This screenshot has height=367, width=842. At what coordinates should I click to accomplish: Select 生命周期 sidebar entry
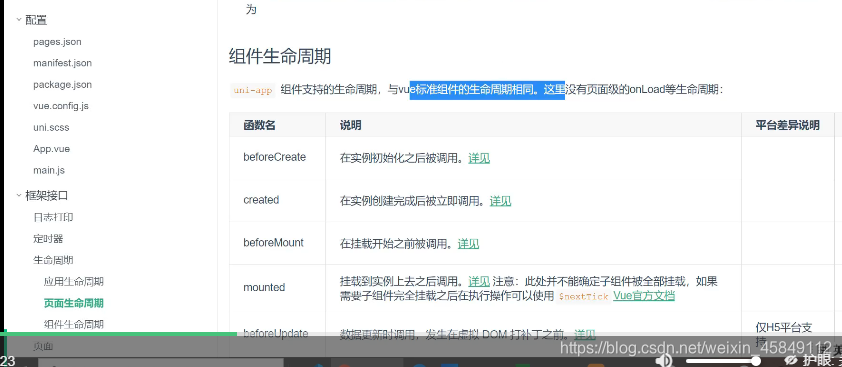tap(53, 260)
